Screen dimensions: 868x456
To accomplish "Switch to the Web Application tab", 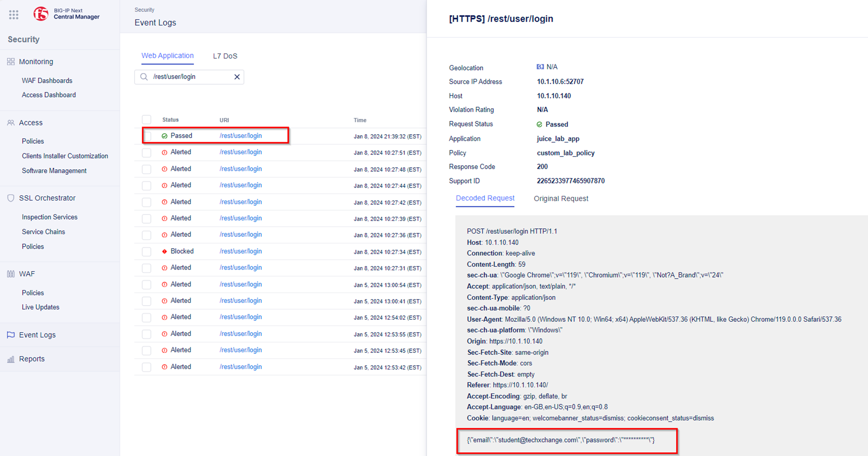I will 167,56.
